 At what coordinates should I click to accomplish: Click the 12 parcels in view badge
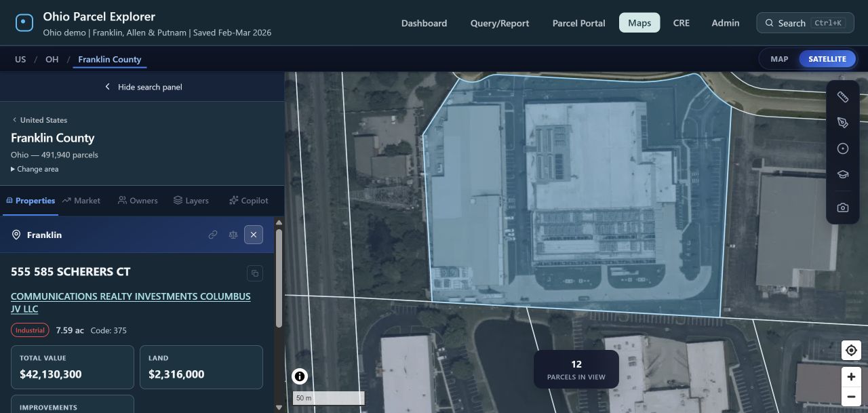click(x=576, y=370)
